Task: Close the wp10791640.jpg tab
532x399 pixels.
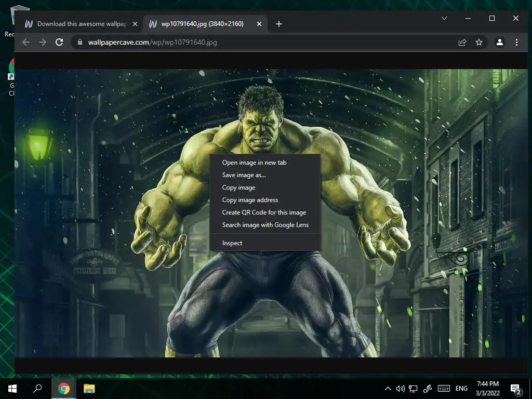Action: [x=259, y=24]
